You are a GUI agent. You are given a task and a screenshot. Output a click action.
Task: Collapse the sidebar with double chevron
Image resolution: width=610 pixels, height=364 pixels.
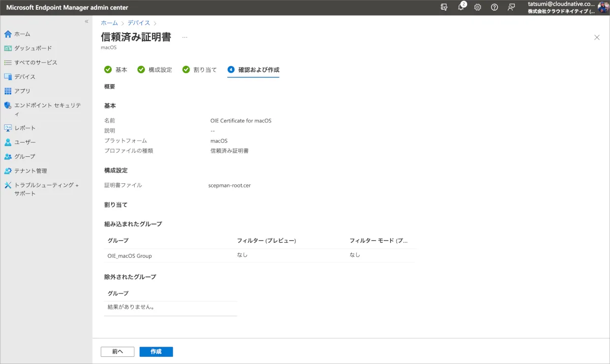tap(86, 21)
